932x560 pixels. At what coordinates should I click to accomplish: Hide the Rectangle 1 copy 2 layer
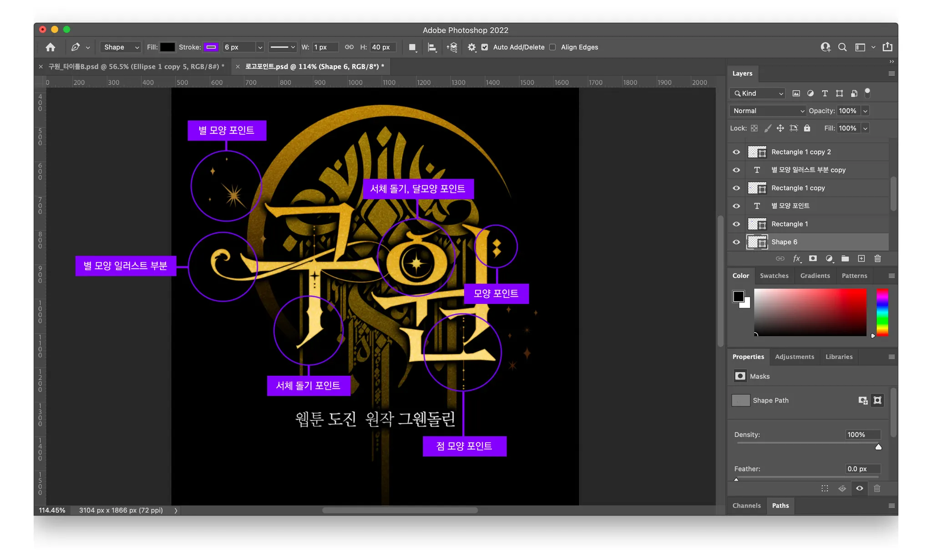tap(736, 152)
